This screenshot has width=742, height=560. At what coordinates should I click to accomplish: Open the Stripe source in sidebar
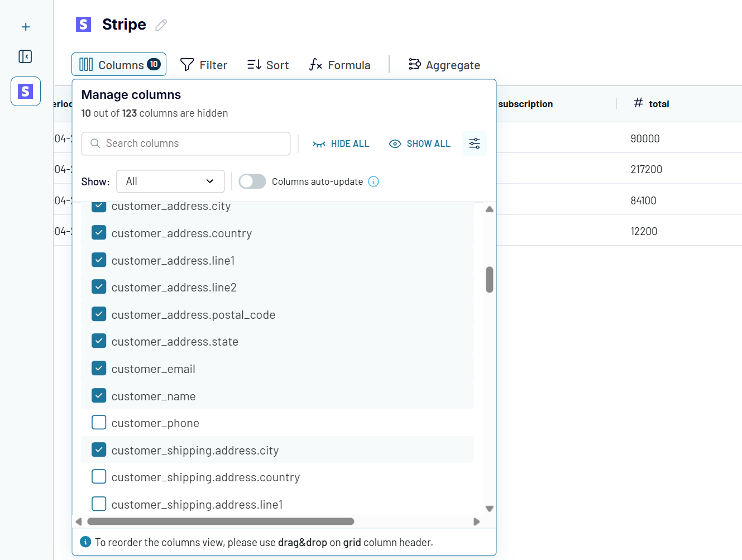tap(26, 91)
